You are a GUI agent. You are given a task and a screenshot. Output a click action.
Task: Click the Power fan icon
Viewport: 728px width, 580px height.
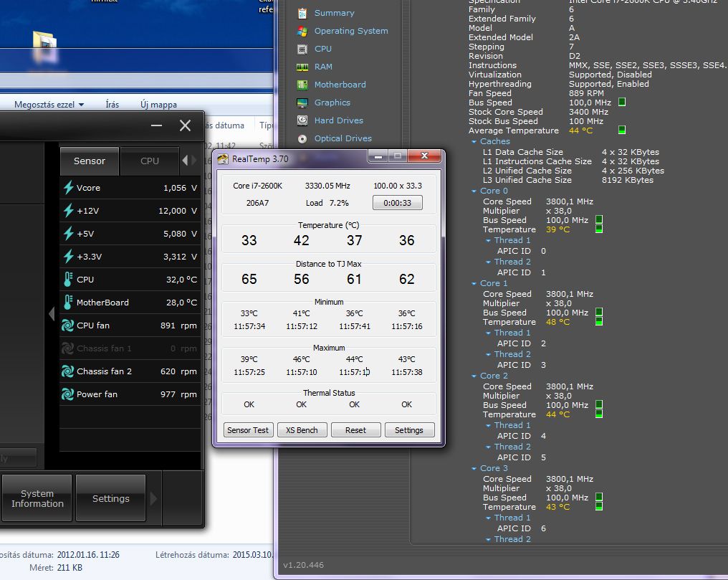[x=68, y=394]
